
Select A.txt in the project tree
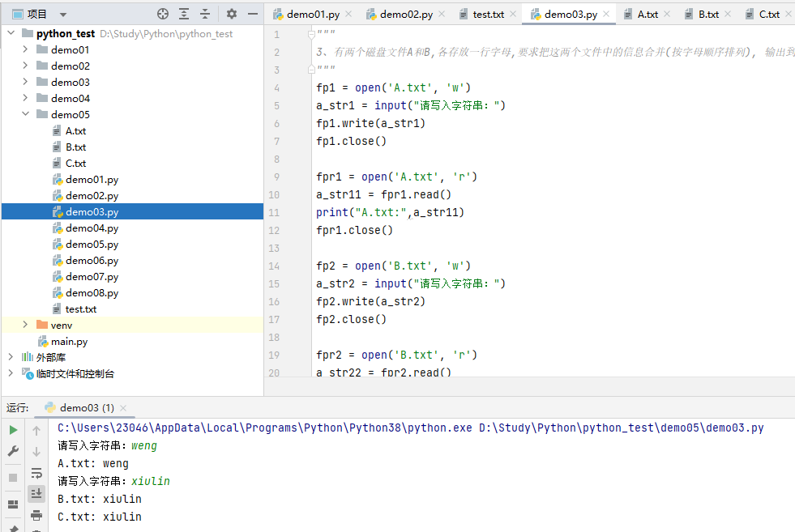[75, 130]
